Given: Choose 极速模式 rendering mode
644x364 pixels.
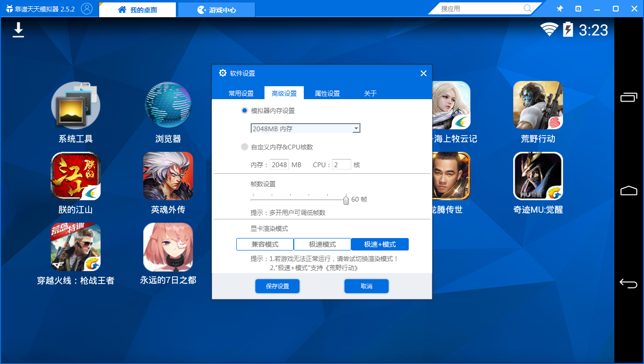Looking at the screenshot, I should click(322, 244).
